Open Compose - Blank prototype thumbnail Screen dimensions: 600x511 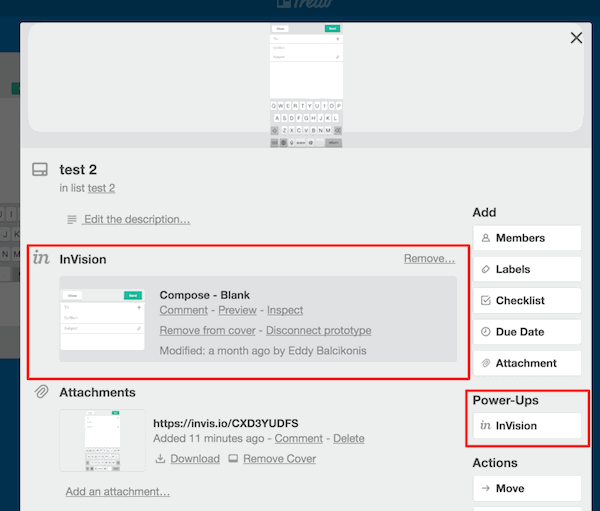pyautogui.click(x=103, y=319)
